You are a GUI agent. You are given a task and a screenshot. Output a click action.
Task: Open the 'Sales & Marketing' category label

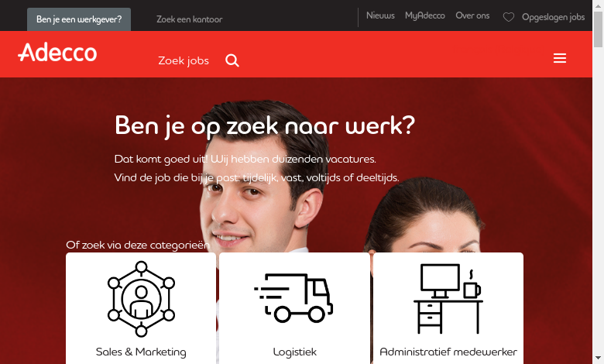(x=141, y=352)
